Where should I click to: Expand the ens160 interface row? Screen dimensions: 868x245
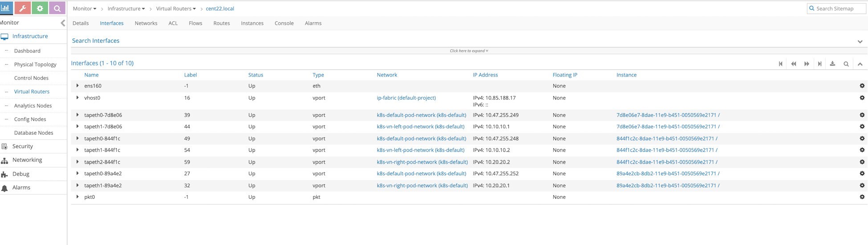click(77, 85)
